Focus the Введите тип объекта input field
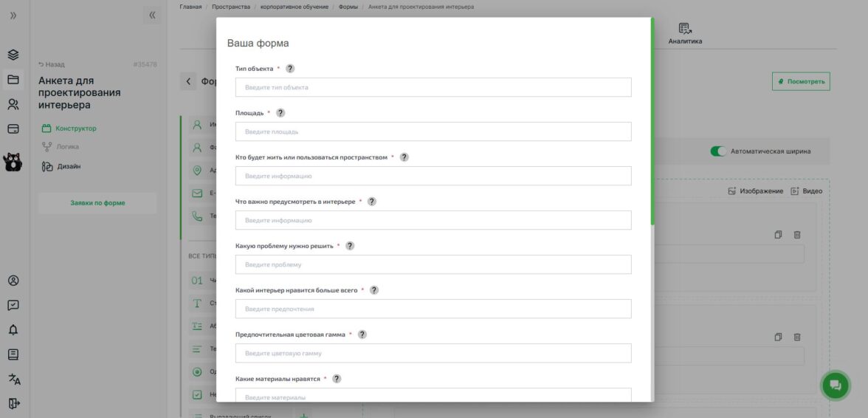 point(433,87)
